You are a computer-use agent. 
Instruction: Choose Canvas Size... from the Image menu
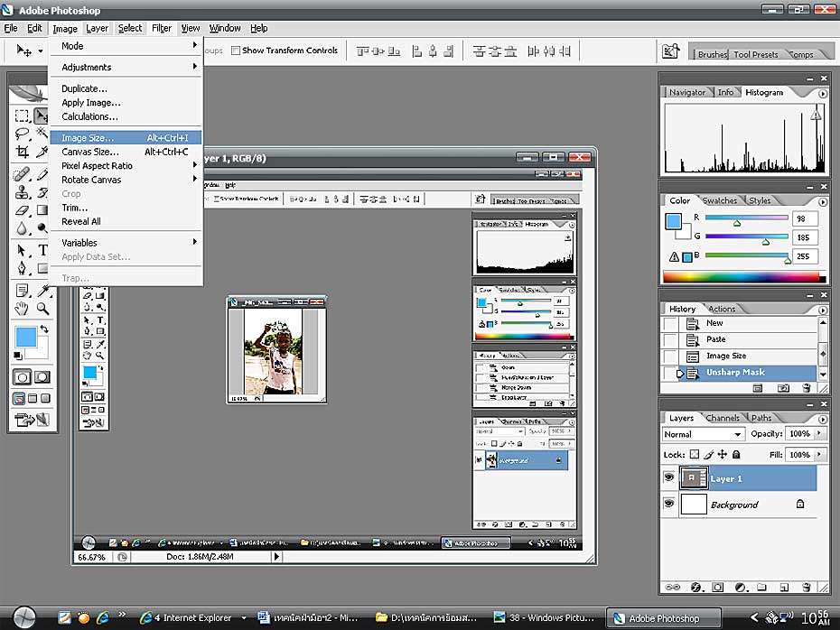coord(126,152)
